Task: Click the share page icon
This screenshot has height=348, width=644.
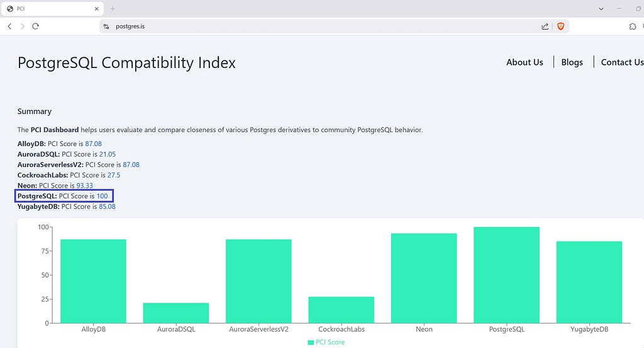Action: point(545,26)
